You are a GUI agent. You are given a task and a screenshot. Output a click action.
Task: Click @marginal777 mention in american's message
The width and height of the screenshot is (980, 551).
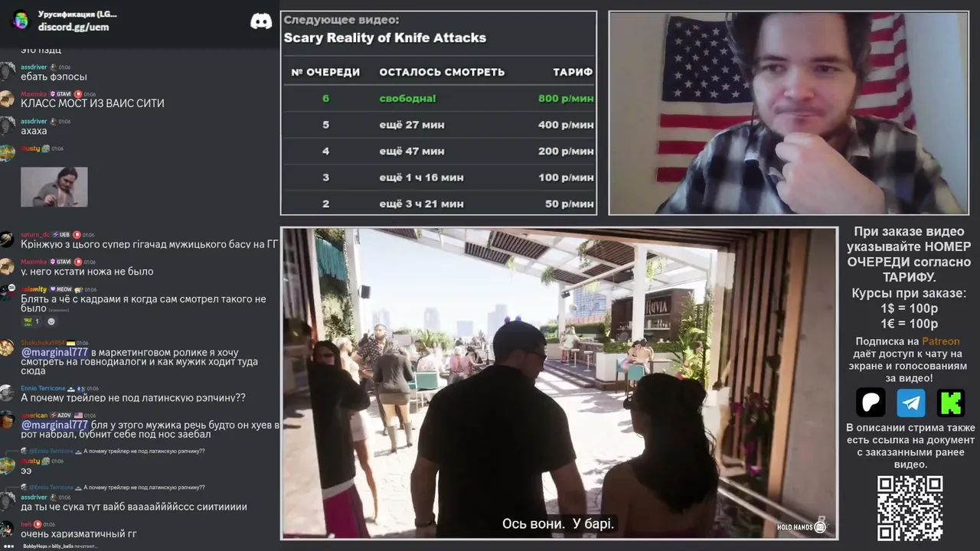(54, 425)
